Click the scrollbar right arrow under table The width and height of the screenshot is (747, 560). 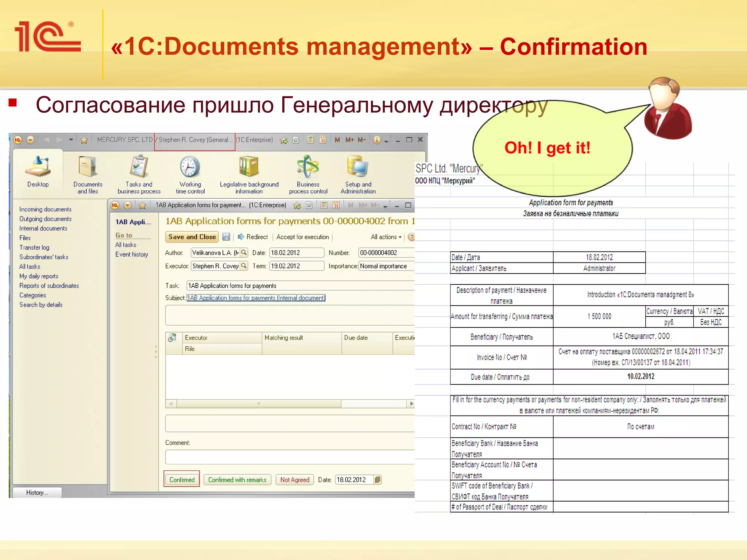click(411, 404)
